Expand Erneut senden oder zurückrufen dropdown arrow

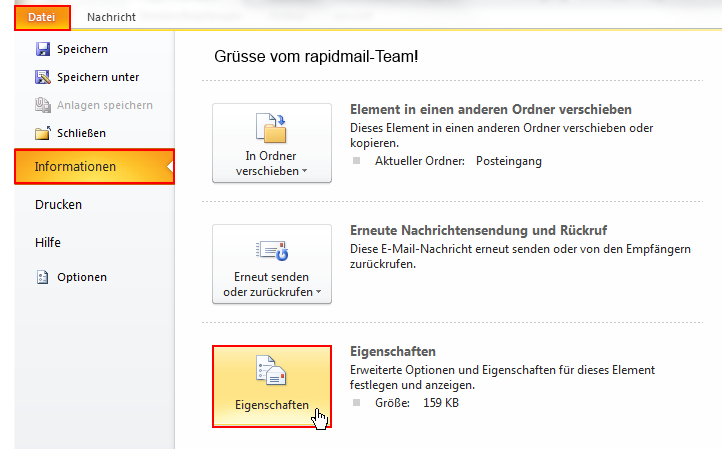click(x=318, y=292)
